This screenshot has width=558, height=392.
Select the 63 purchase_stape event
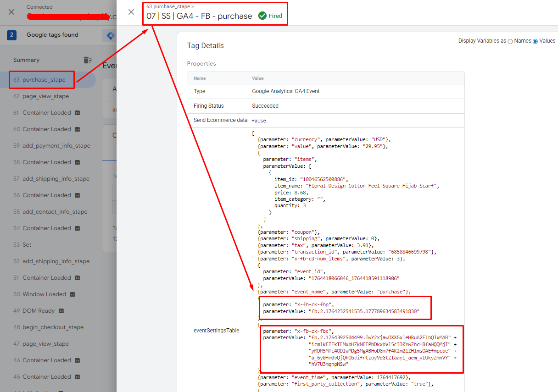tap(44, 80)
